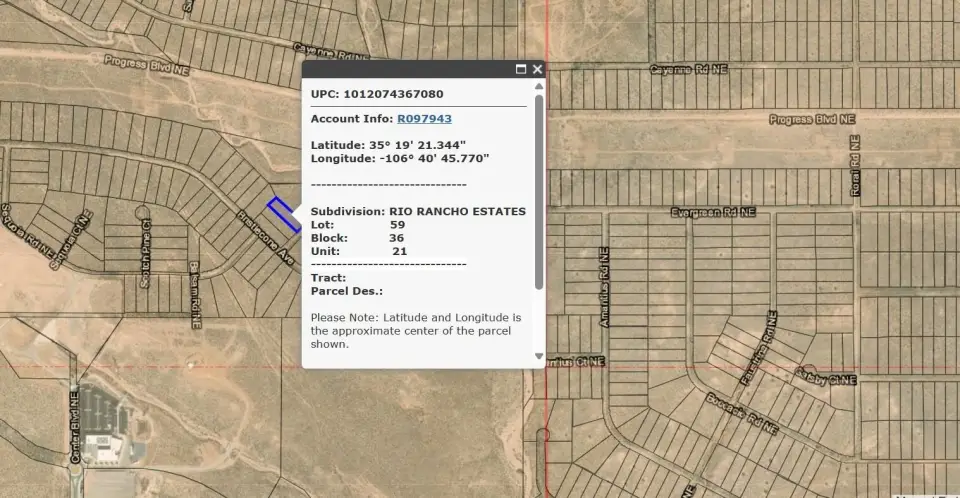
Task: Click the UPC number 1012074367080
Action: point(393,94)
